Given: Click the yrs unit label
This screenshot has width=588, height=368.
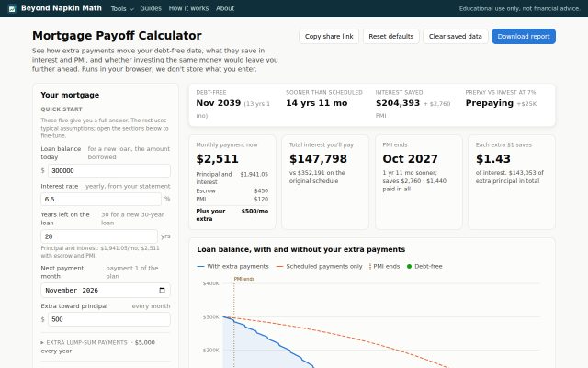Looking at the screenshot, I should tap(165, 236).
